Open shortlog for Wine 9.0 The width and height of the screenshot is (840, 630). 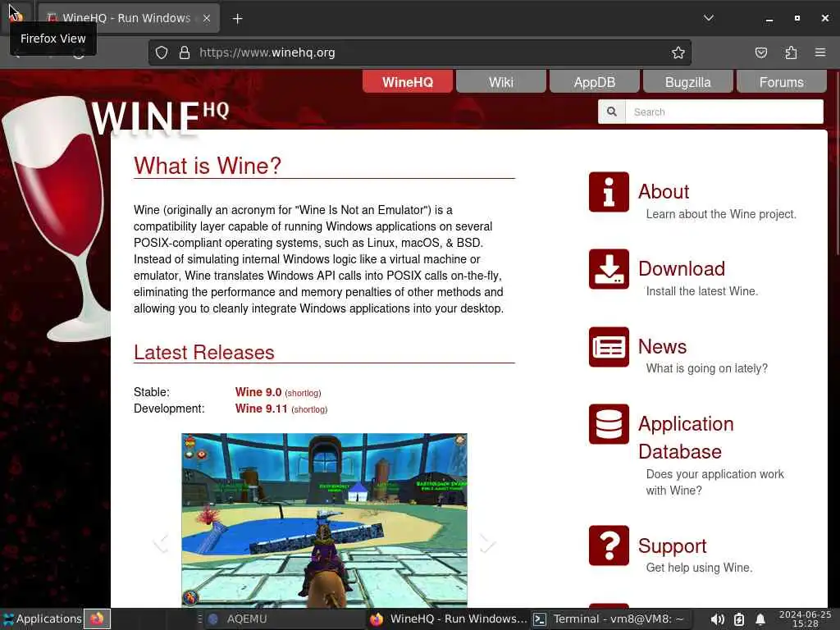pos(304,393)
